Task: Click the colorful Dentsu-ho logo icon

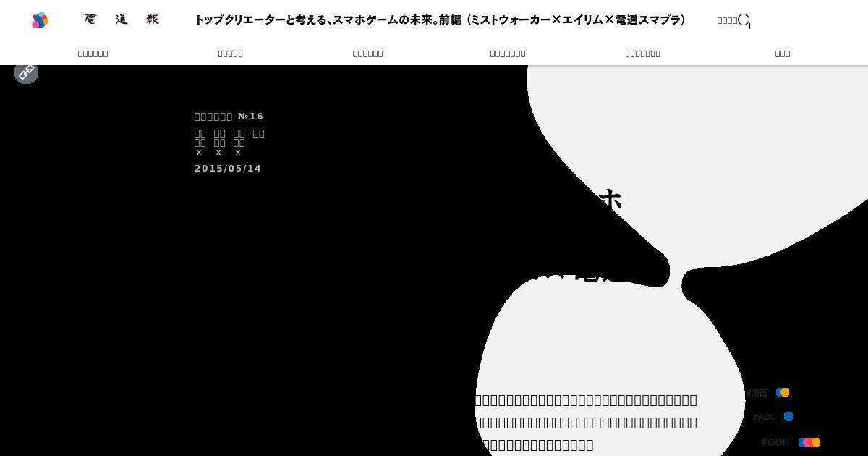Action: 41,20
